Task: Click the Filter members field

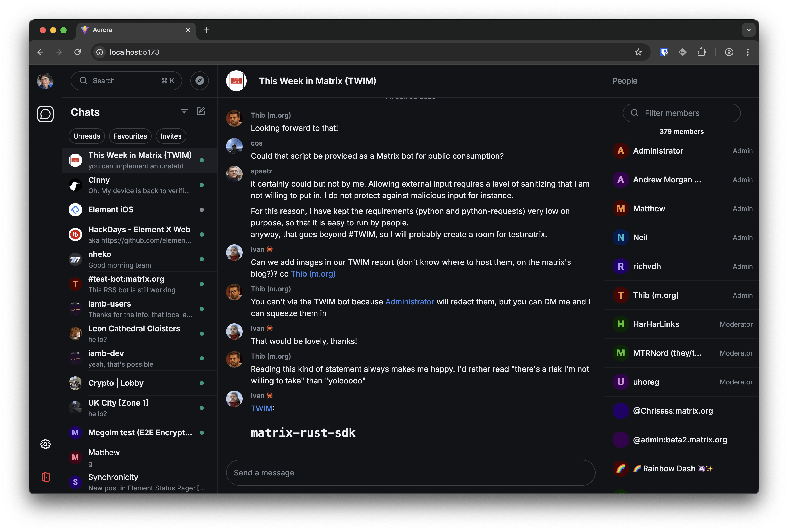Action: coord(681,113)
